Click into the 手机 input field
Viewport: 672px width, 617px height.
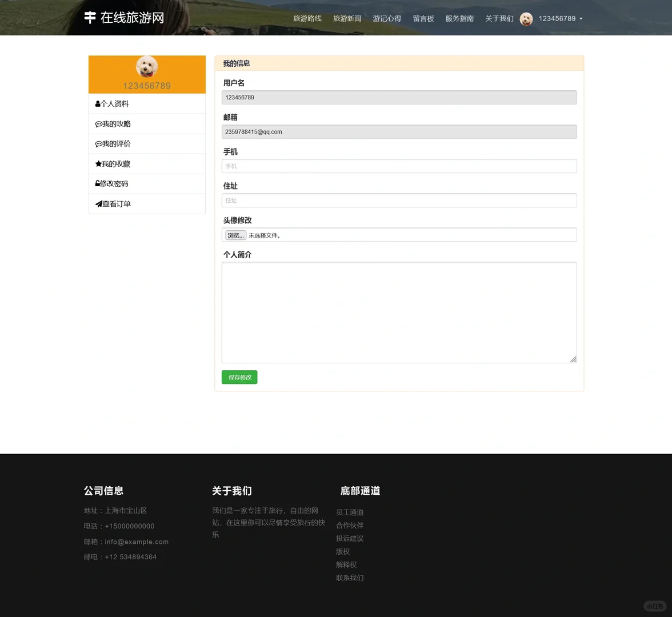point(399,166)
